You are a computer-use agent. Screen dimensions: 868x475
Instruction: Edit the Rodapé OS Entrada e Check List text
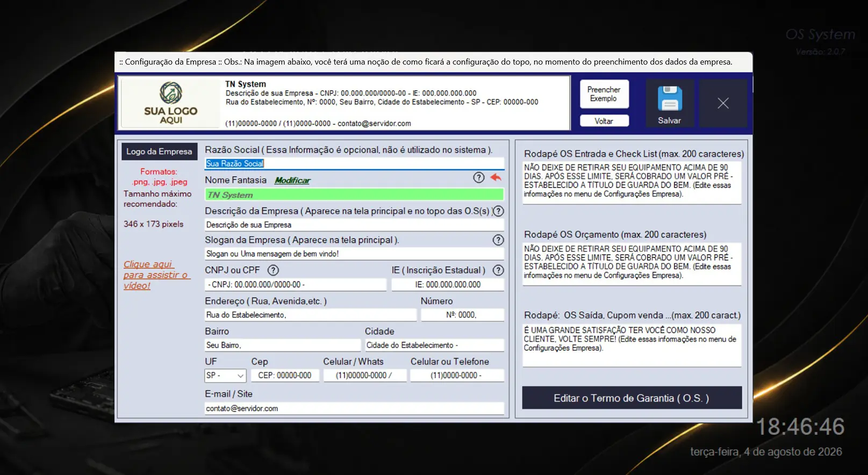click(632, 183)
